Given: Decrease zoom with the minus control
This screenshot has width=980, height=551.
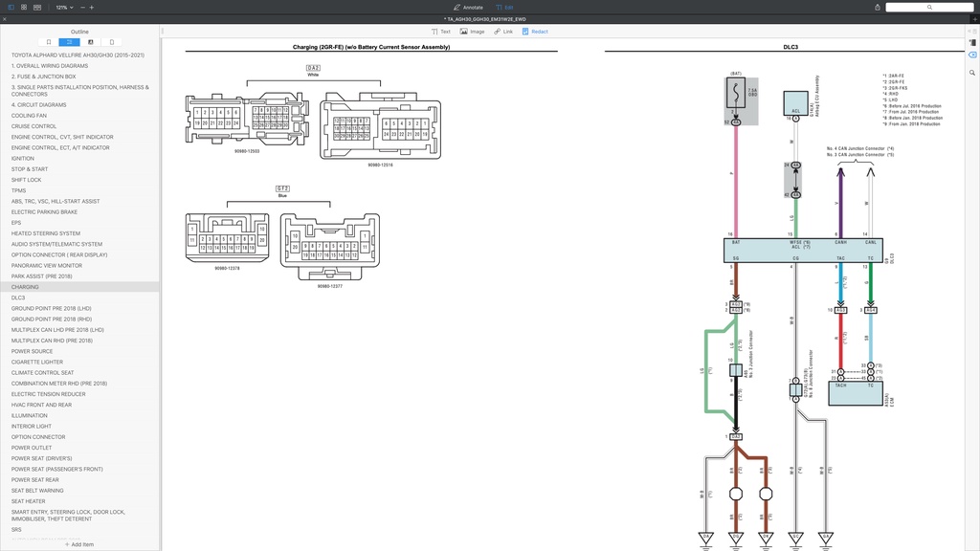Looking at the screenshot, I should point(81,7).
